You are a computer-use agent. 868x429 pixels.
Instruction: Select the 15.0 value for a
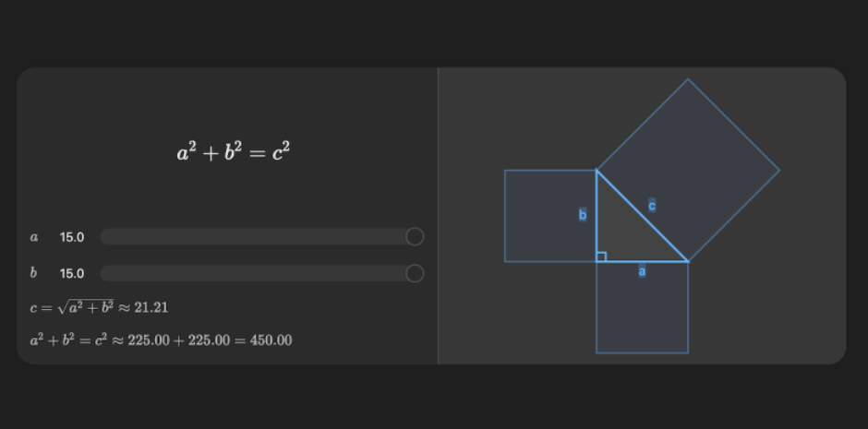click(72, 237)
